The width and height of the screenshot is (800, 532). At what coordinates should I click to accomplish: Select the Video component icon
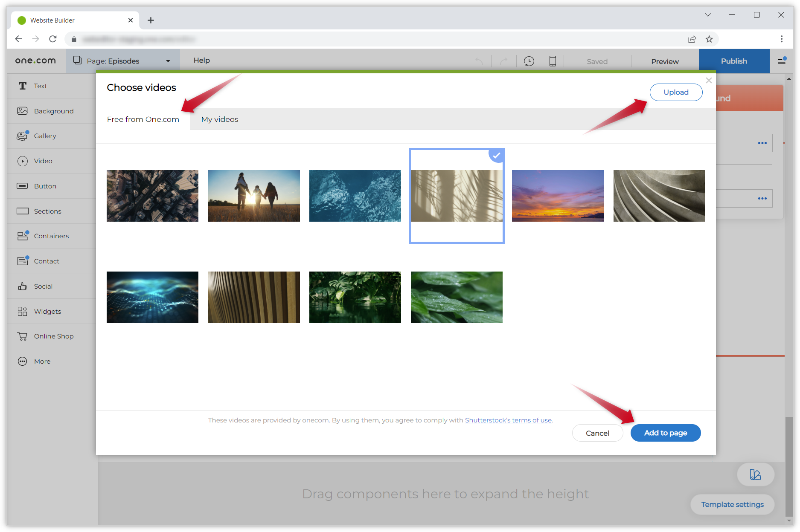22,161
